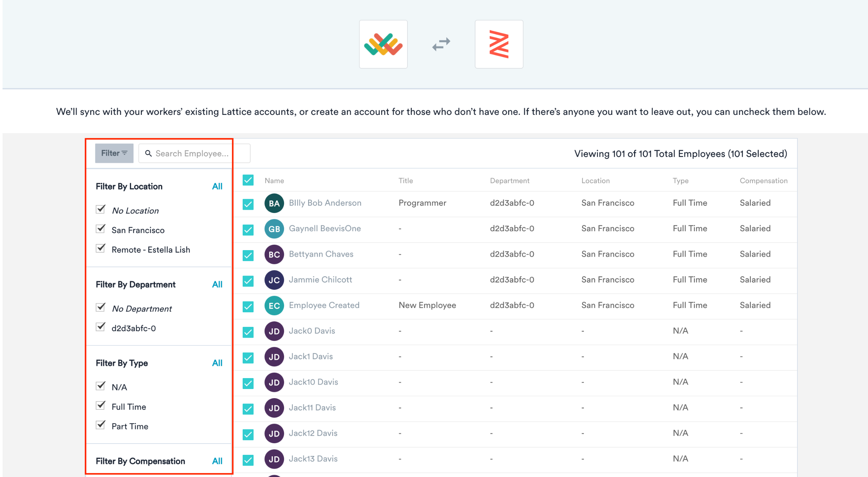Click the GB avatar for Gaynell BeevisOne
868x477 pixels.
274,229
